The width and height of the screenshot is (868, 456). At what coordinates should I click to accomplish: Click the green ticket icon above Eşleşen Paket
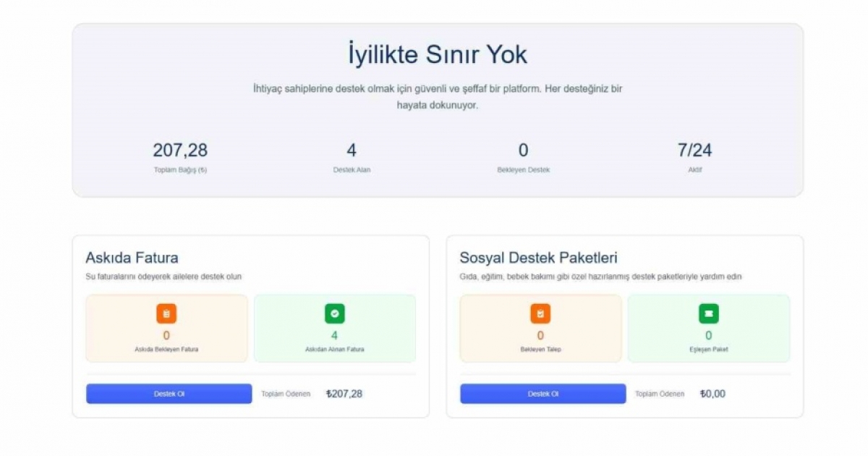[708, 313]
